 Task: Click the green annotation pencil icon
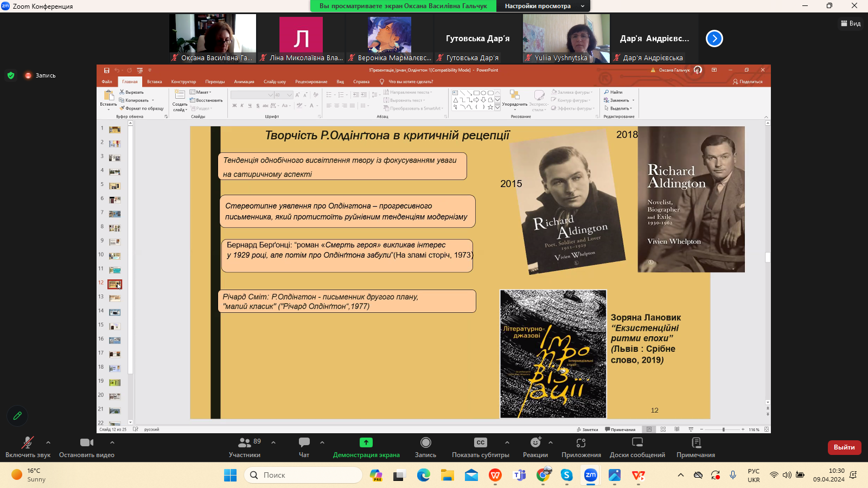17,416
